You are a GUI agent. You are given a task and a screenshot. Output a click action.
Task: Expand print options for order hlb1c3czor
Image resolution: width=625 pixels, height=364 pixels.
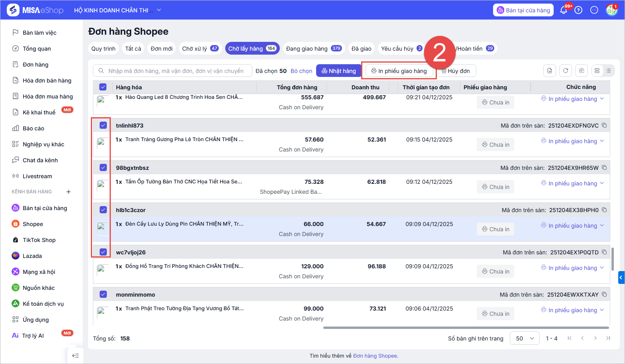tap(602, 226)
